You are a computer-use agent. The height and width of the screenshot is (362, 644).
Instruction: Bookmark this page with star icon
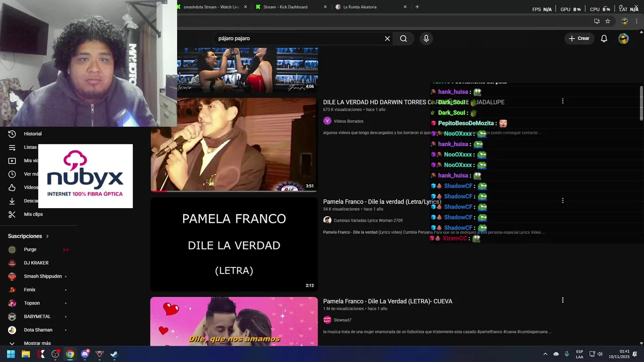(608, 21)
